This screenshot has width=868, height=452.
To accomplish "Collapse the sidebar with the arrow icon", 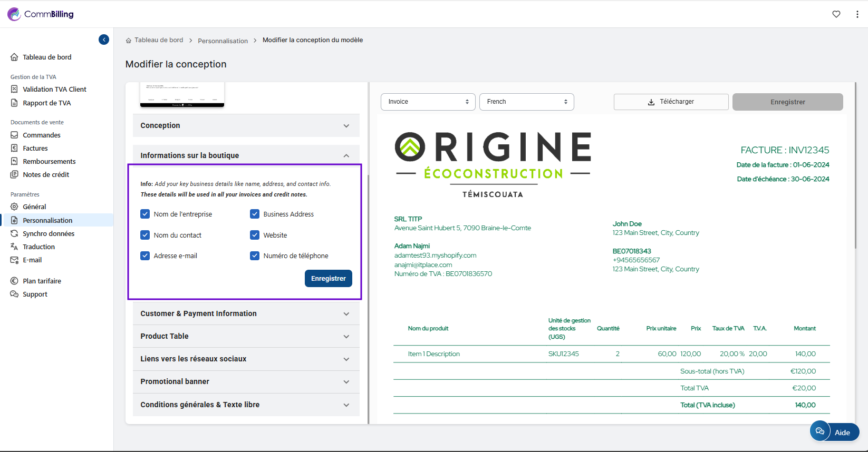I will pos(104,40).
